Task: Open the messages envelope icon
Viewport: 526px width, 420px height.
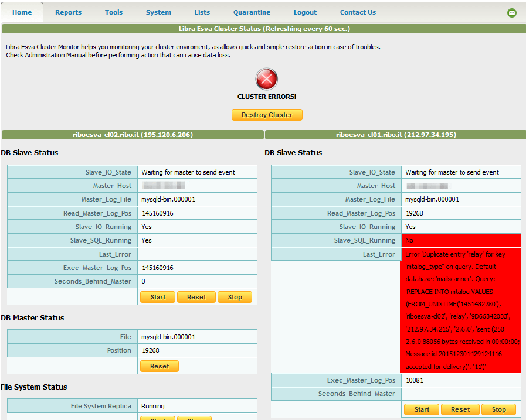Action: click(511, 12)
